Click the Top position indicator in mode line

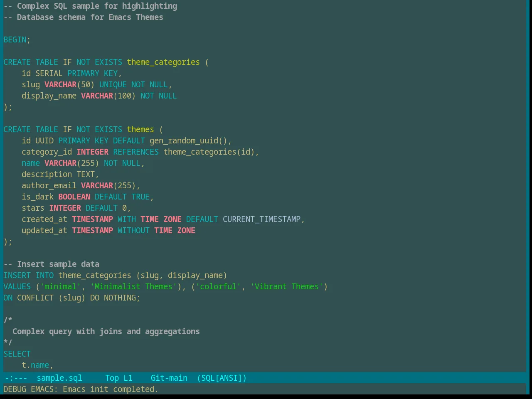click(112, 378)
